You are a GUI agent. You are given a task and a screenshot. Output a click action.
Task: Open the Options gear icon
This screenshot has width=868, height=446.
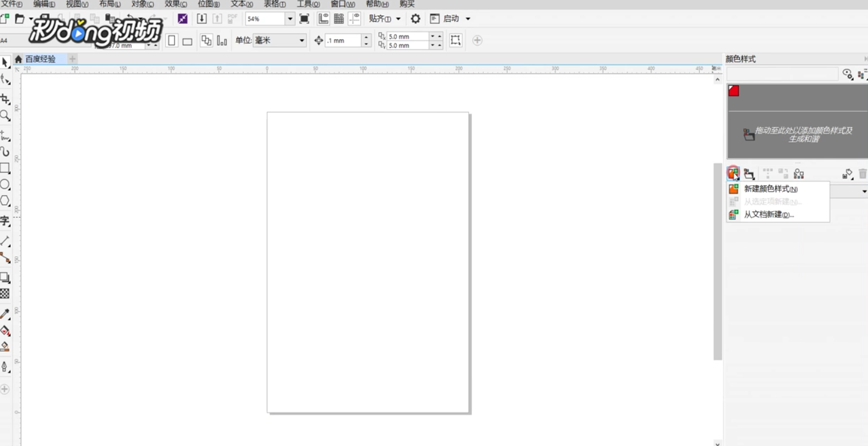coord(415,19)
